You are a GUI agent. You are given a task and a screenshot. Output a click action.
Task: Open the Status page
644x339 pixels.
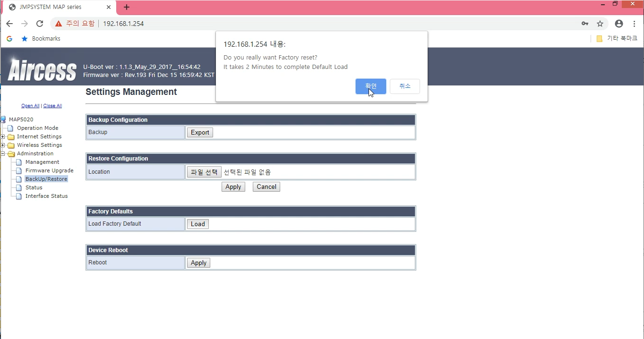34,187
